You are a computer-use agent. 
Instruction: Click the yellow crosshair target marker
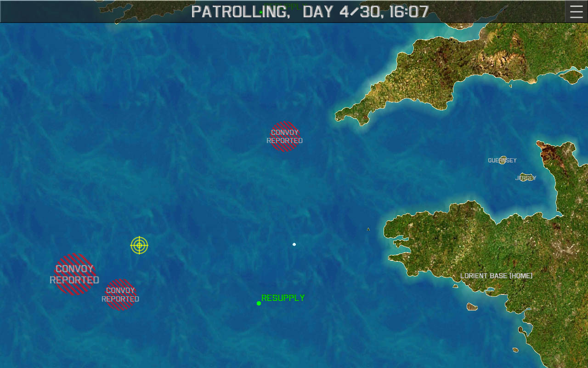click(x=139, y=245)
